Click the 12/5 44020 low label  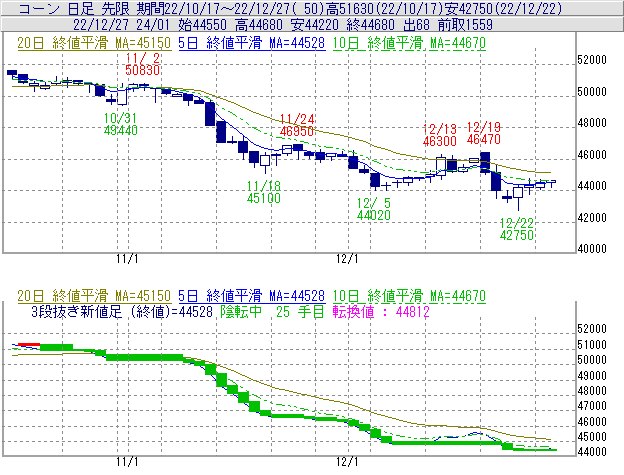pyautogui.click(x=374, y=209)
